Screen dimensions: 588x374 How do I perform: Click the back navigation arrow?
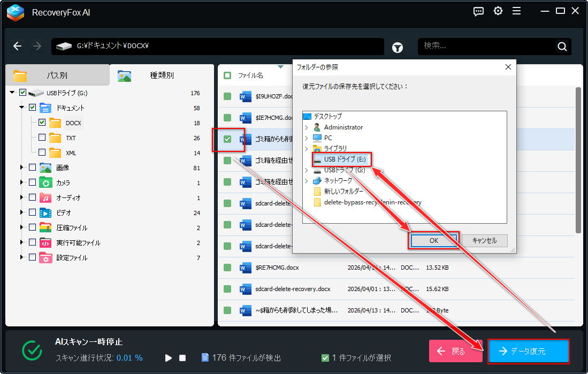pos(17,46)
